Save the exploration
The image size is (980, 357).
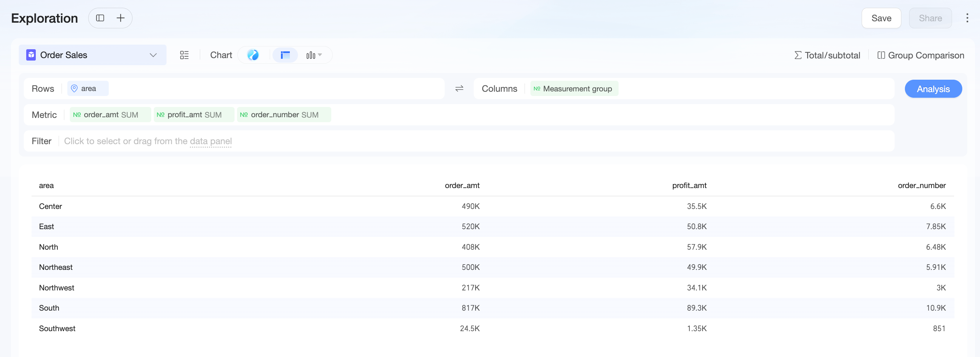881,18
